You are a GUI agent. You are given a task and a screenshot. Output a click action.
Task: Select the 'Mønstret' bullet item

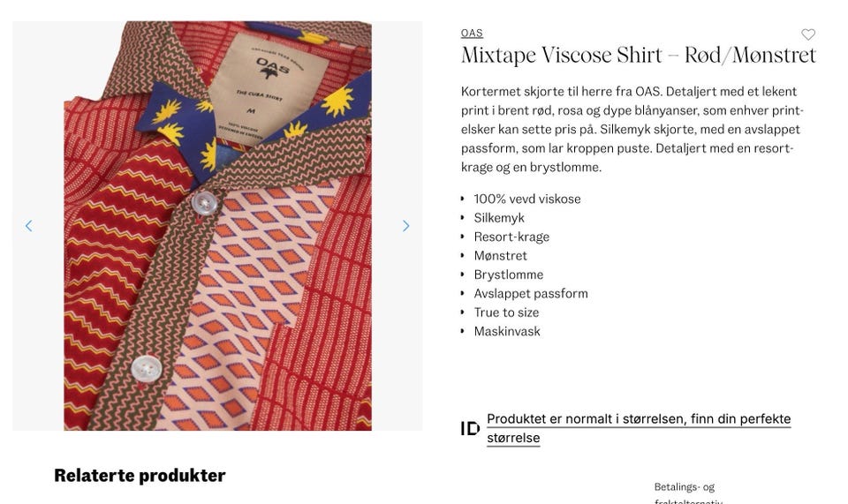coord(500,255)
